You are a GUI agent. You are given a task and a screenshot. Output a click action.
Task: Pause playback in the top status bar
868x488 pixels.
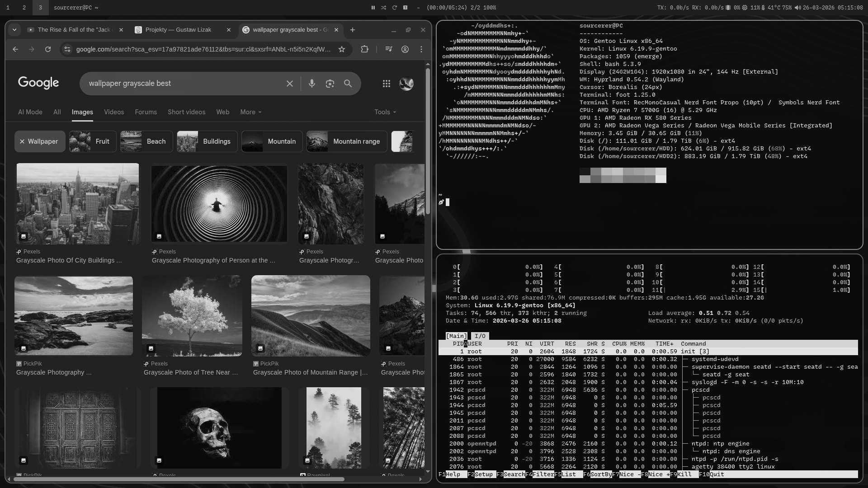click(x=373, y=8)
